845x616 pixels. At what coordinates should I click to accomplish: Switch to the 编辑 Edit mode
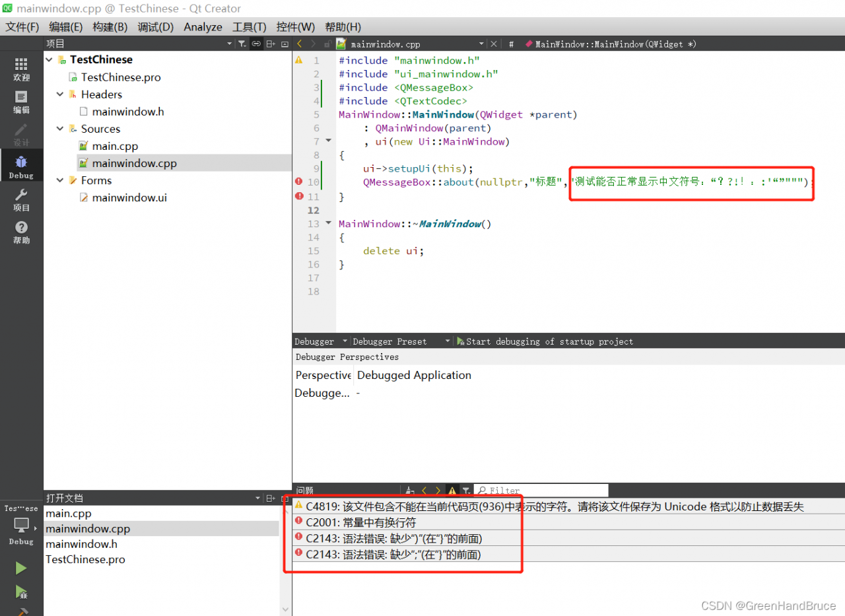21,101
